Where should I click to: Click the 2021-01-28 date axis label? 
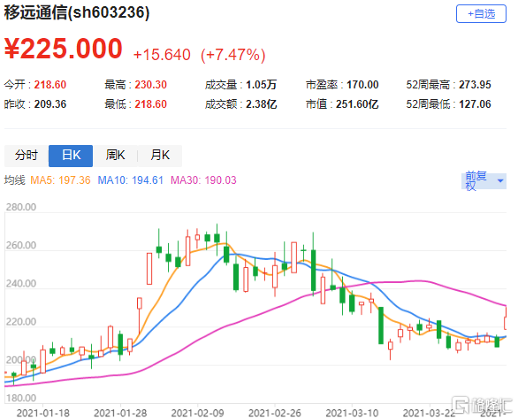click(120, 413)
